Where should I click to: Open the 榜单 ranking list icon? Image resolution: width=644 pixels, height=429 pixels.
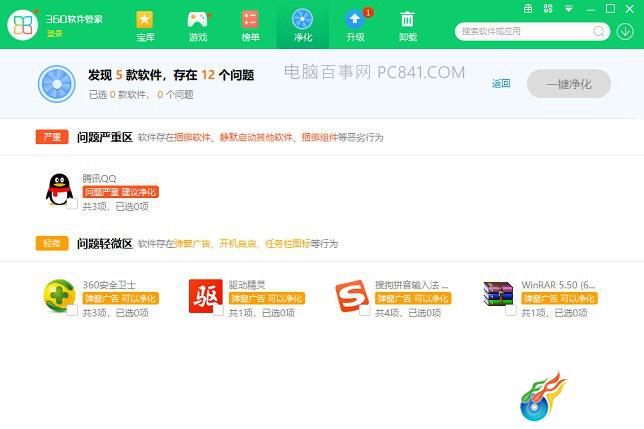click(x=250, y=19)
